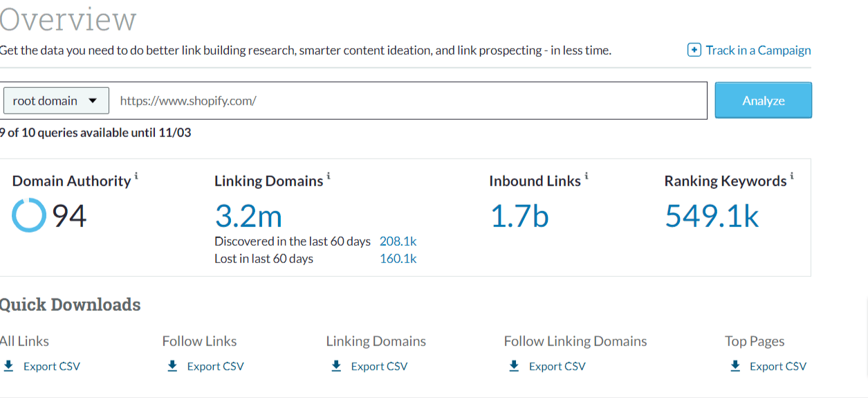Click download icon under All Links
This screenshot has width=868, height=398.
click(8, 366)
